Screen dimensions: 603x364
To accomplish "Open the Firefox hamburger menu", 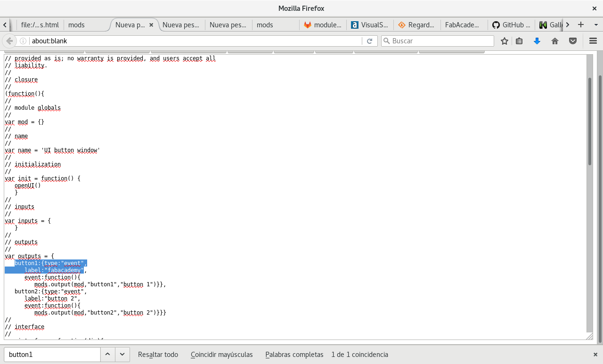I will pyautogui.click(x=593, y=41).
